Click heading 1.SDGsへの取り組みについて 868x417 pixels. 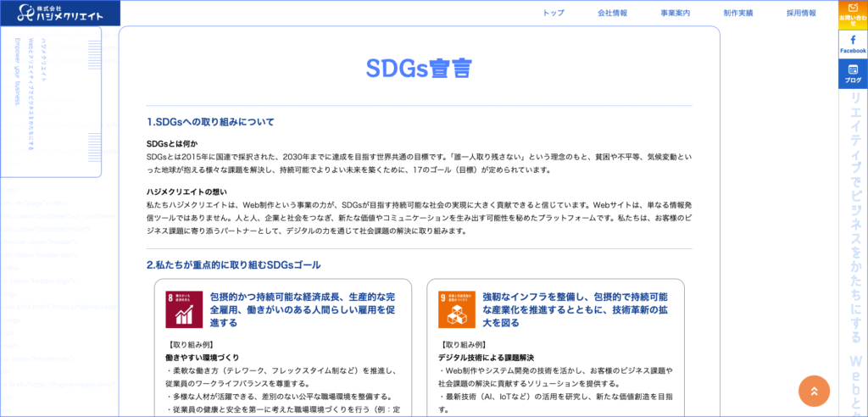click(210, 122)
